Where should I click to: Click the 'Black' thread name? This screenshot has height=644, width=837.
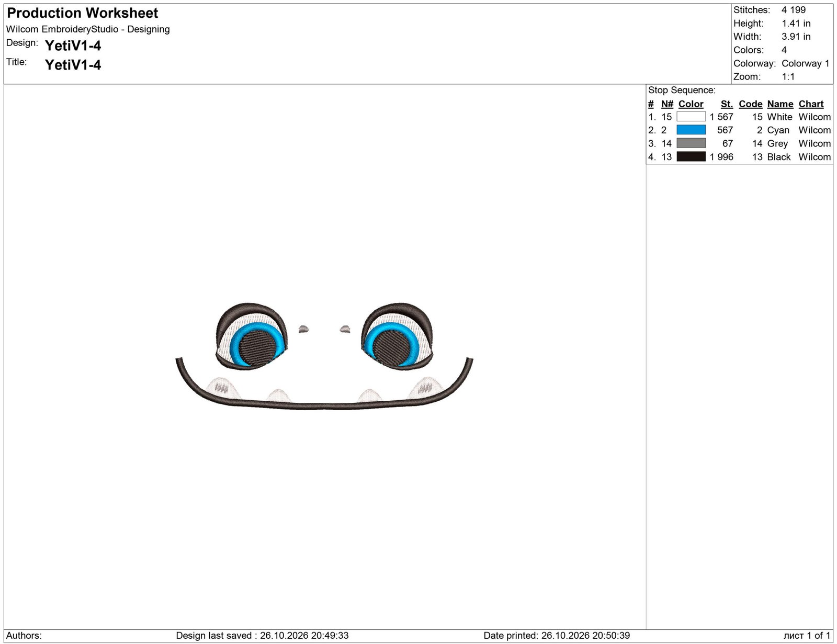pyautogui.click(x=779, y=157)
